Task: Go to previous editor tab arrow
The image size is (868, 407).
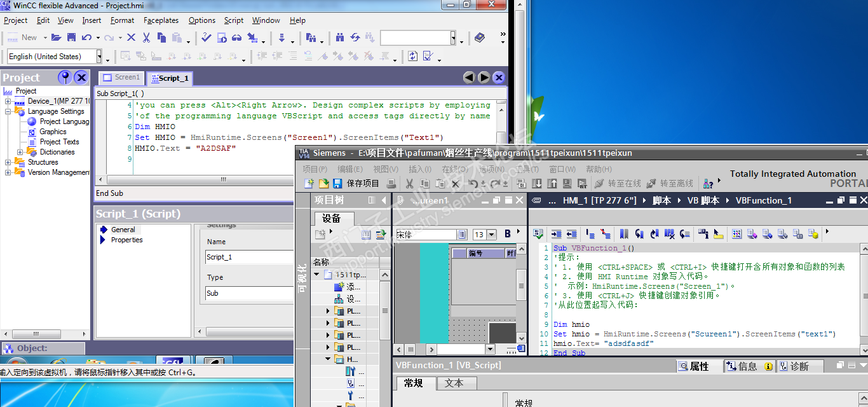Action: tap(469, 78)
